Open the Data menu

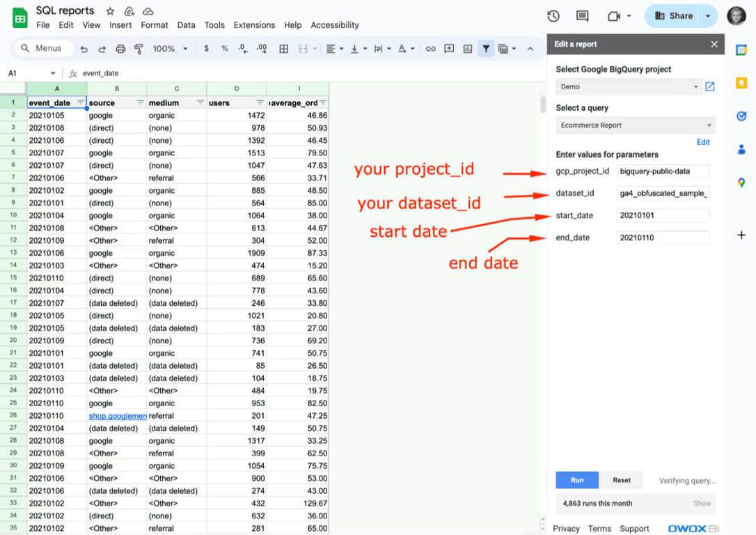tap(186, 25)
